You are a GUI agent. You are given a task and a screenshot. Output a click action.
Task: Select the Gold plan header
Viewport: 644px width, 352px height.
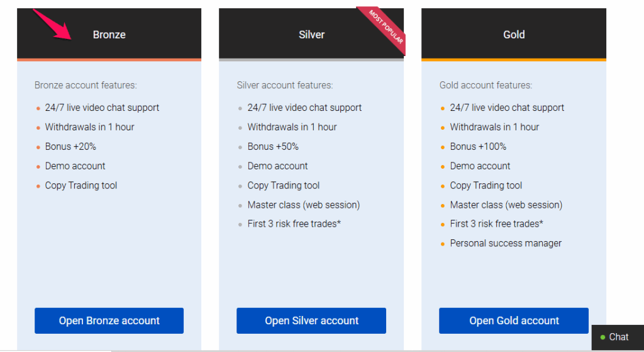pos(514,35)
